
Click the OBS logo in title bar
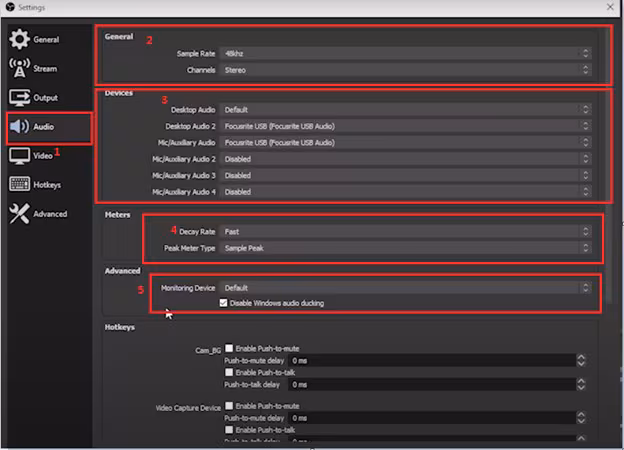(10, 7)
